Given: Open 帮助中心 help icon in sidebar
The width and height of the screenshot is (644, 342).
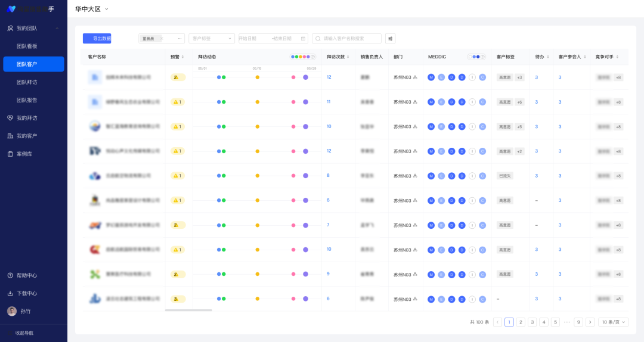Looking at the screenshot, I should [10, 275].
